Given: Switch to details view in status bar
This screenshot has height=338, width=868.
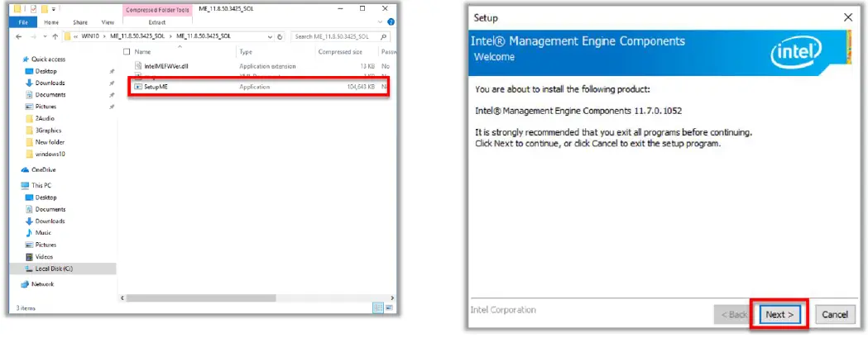Looking at the screenshot, I should pyautogui.click(x=378, y=307).
